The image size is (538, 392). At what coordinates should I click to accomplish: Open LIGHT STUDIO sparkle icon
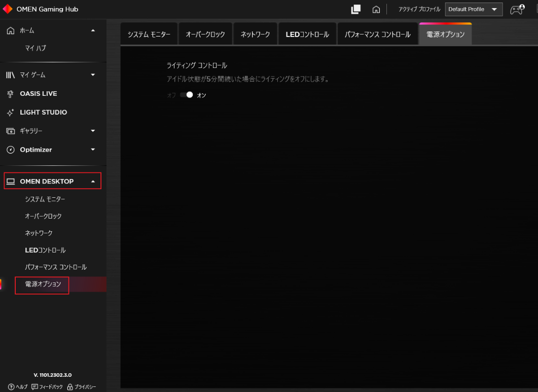[x=10, y=112]
